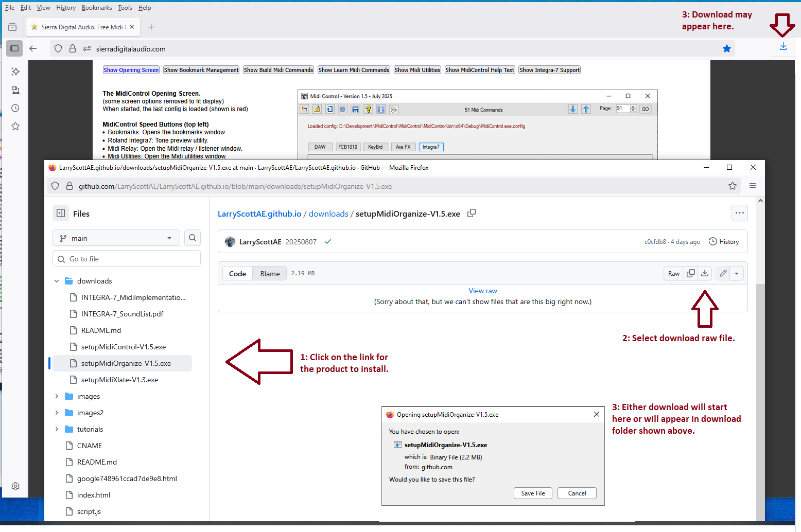Screen dimensions: 801x532
Task: Open the GitHub window hamburger menu
Action: pos(753,186)
